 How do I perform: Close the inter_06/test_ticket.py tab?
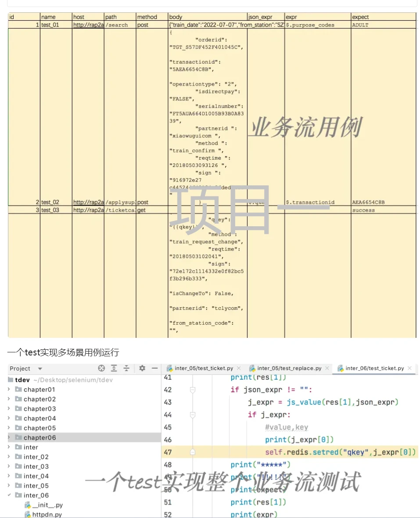pyautogui.click(x=409, y=368)
